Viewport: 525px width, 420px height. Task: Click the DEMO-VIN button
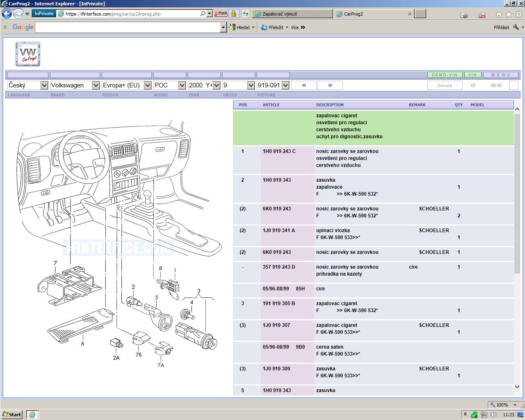(x=445, y=75)
